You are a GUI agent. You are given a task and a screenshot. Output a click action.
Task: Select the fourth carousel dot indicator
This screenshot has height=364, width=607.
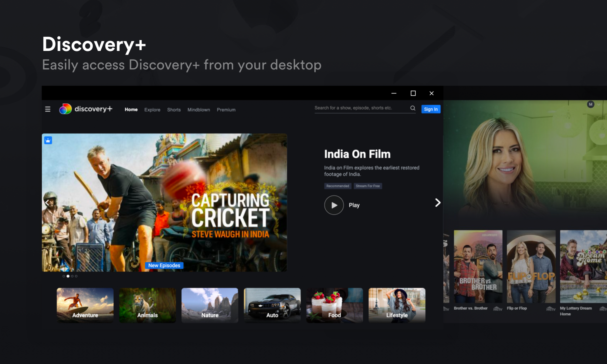(x=76, y=276)
